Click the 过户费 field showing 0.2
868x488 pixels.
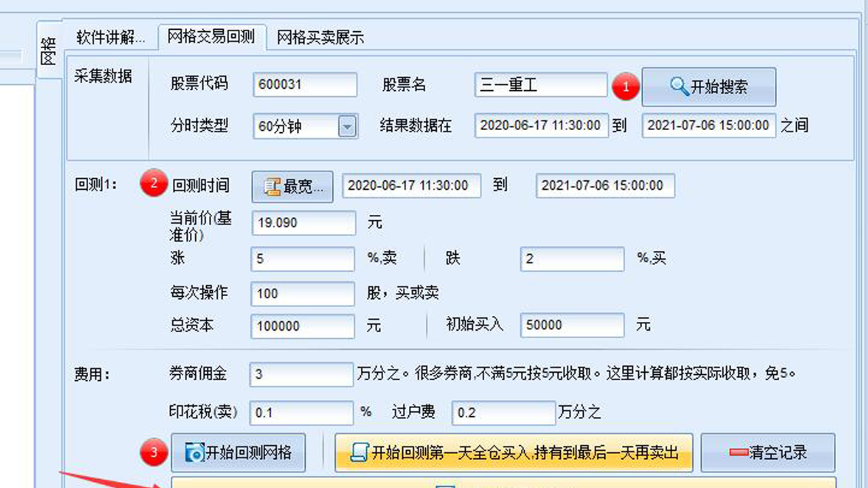(x=505, y=413)
